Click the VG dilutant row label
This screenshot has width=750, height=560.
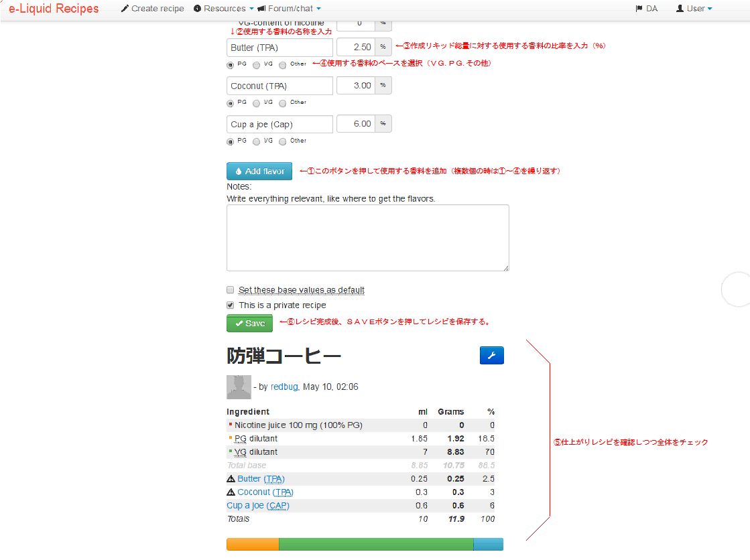(256, 452)
